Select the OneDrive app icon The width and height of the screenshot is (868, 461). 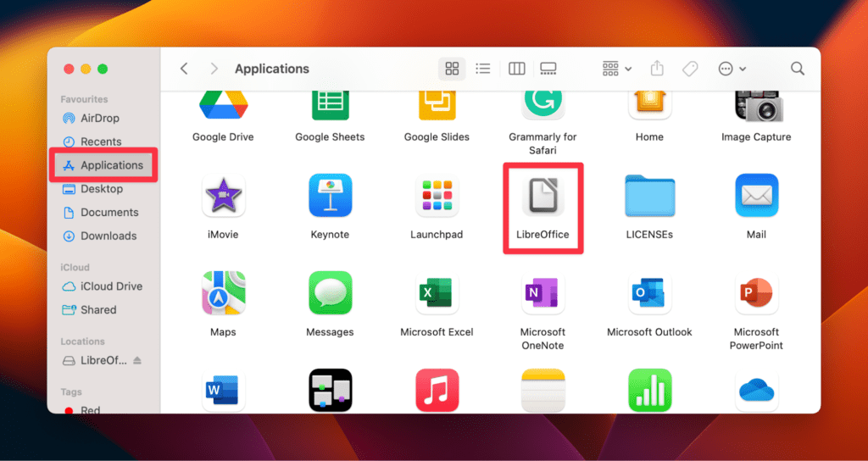tap(756, 390)
